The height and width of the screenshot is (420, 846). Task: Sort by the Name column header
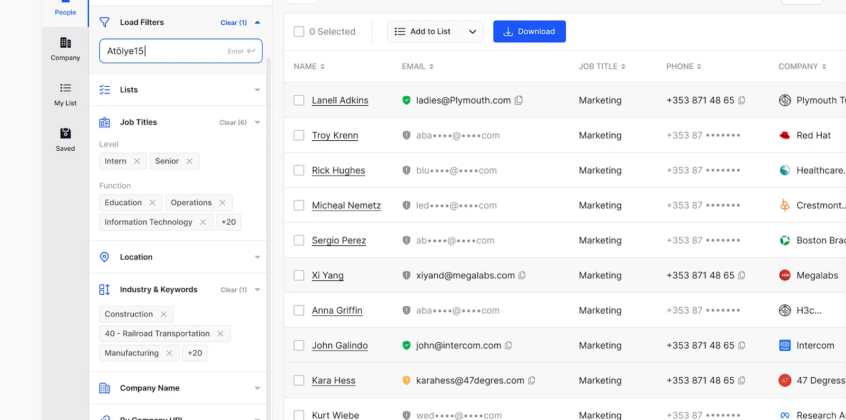pyautogui.click(x=308, y=67)
